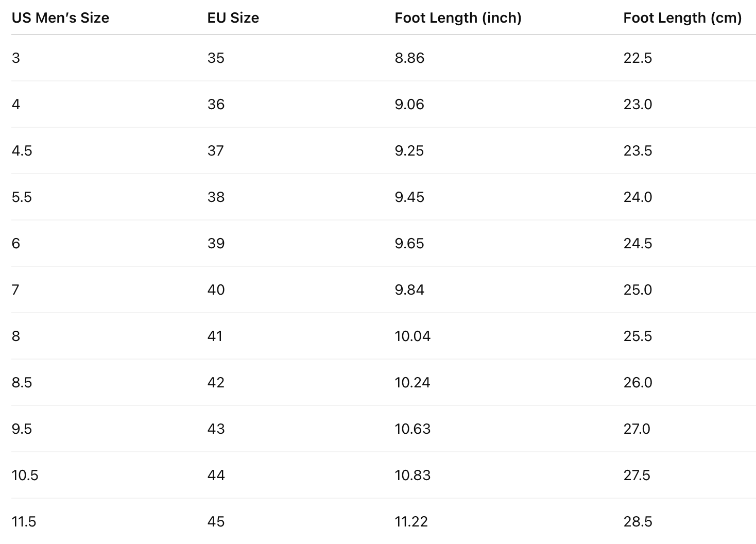Image resolution: width=756 pixels, height=544 pixels.
Task: Click the 10.24 inch foot length cell
Action: [x=412, y=383]
